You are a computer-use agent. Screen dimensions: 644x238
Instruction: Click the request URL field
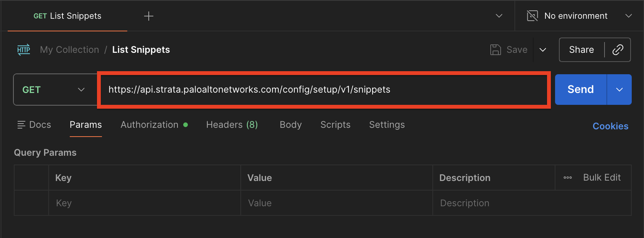click(x=324, y=90)
